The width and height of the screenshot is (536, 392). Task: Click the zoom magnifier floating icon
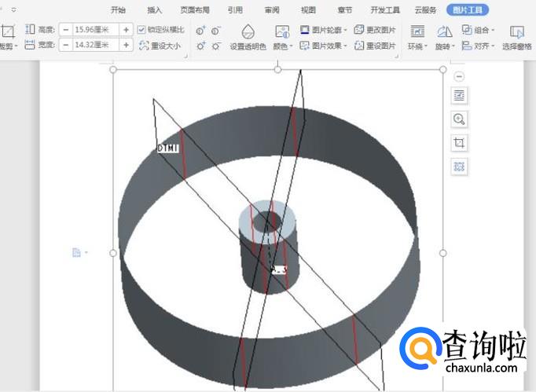(460, 119)
